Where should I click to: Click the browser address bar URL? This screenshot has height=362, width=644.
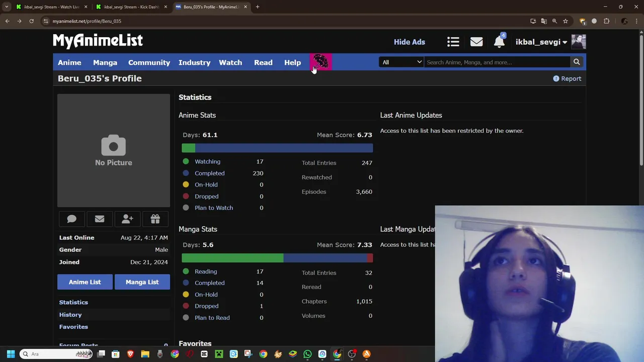87,21
